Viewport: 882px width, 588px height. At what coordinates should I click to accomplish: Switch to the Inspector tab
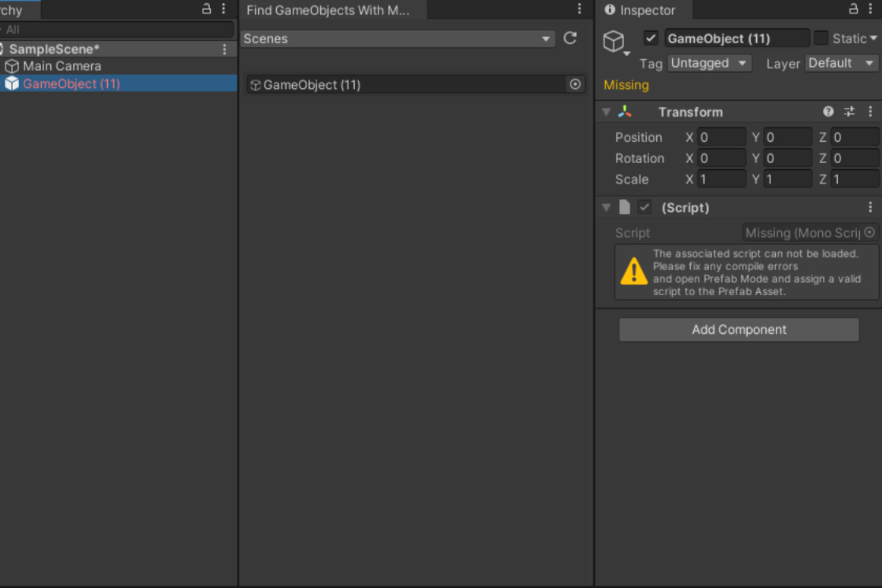click(641, 10)
